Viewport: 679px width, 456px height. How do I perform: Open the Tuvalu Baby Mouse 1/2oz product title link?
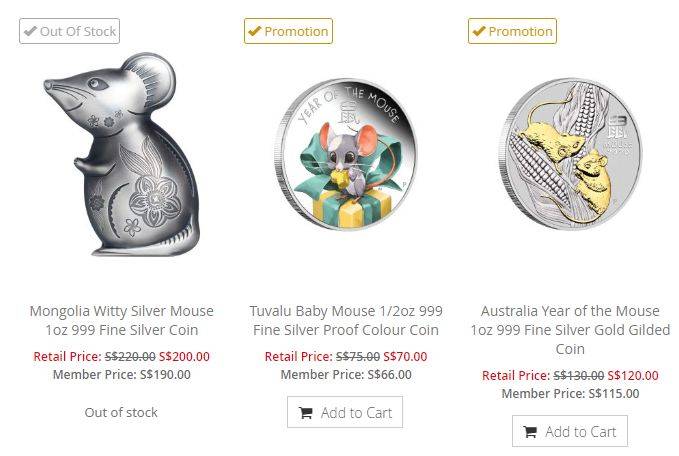[346, 320]
